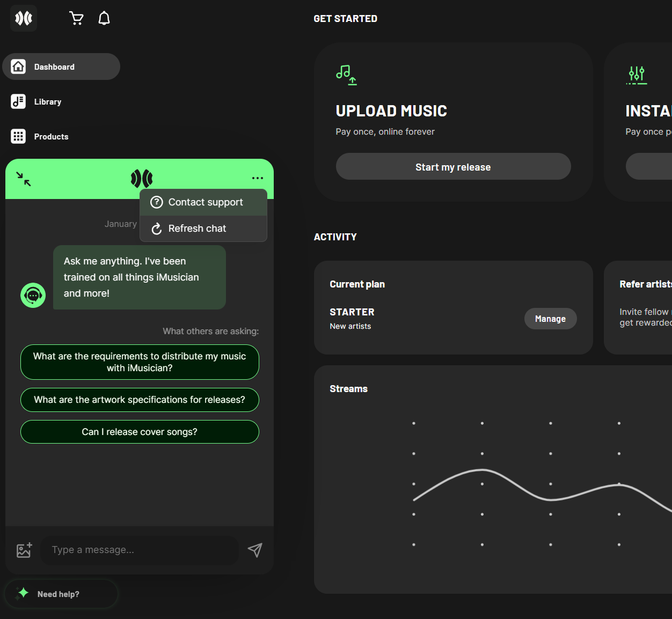Image resolution: width=672 pixels, height=619 pixels.
Task: Open the notifications bell
Action: (104, 18)
